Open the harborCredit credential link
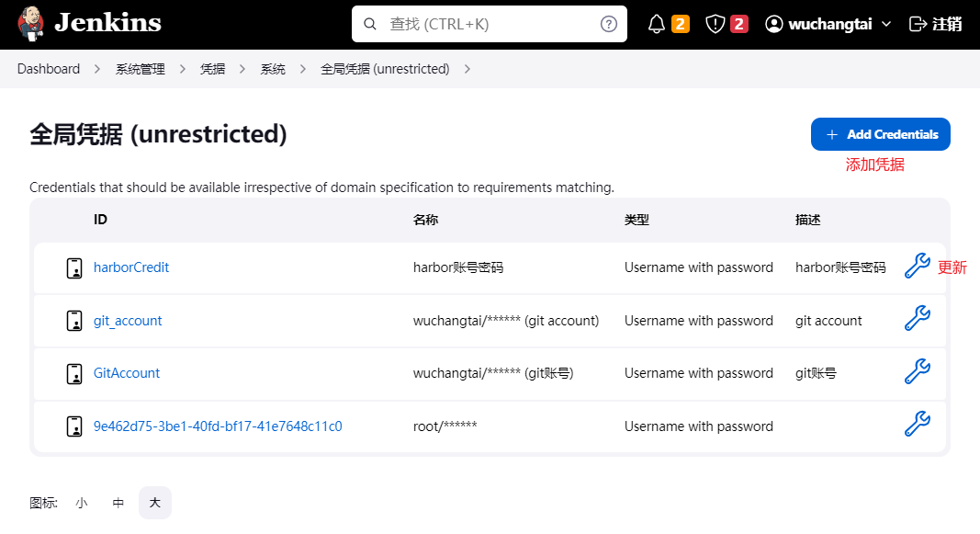The image size is (980, 534). point(131,267)
